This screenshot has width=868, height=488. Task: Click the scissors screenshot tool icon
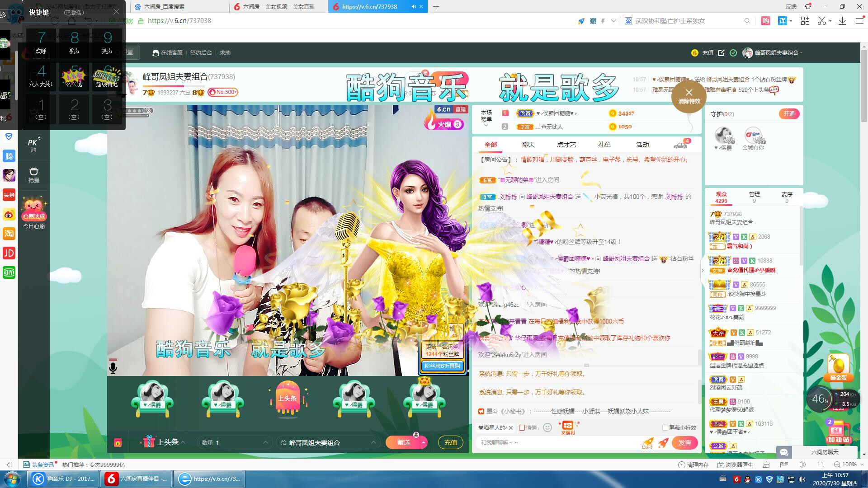822,21
